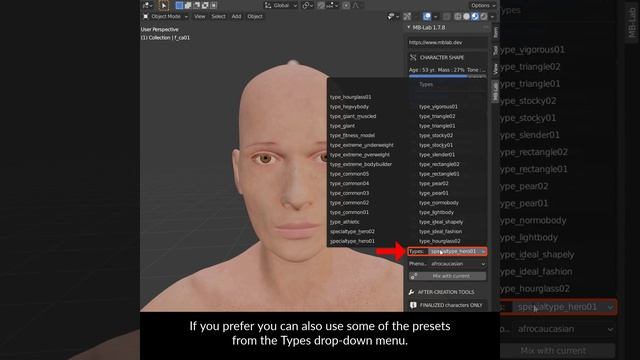Viewport: 640px width, 360px height.
Task: Choose type_fitness_model preset
Action: (x=352, y=136)
